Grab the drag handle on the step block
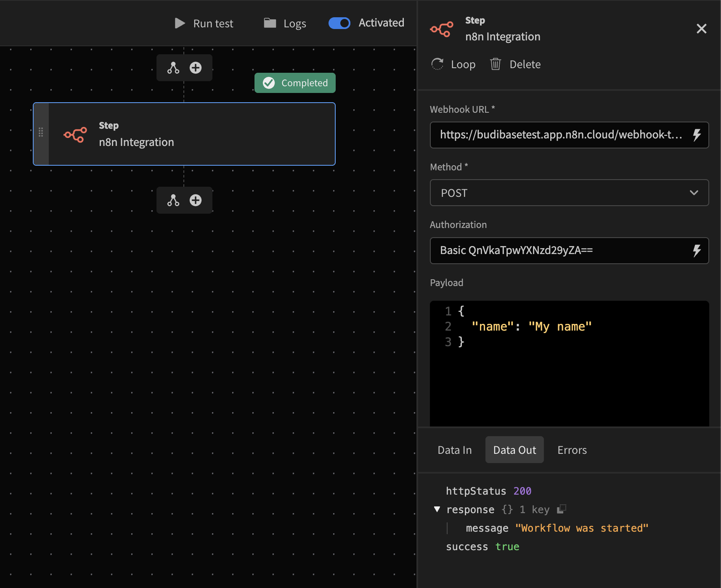This screenshot has height=588, width=721. tap(41, 132)
